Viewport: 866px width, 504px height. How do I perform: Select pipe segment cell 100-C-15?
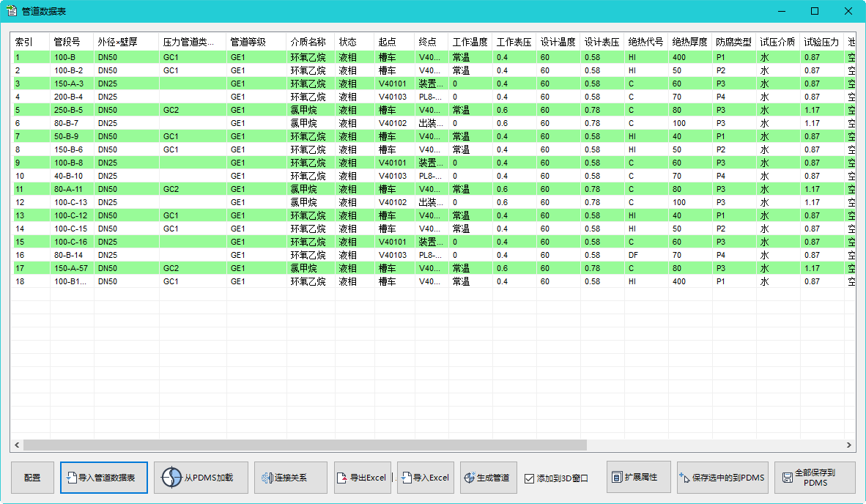point(72,229)
